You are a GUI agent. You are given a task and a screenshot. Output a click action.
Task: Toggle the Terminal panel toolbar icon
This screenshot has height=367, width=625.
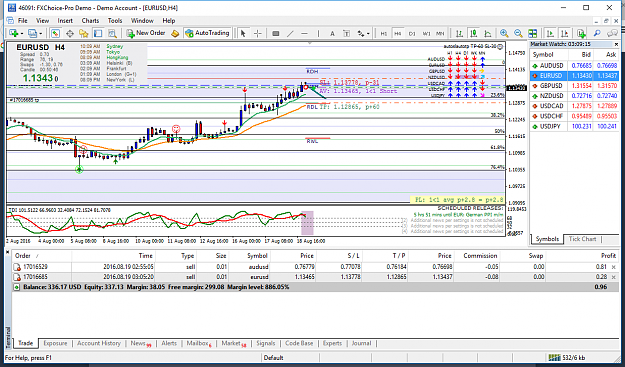tap(98, 33)
